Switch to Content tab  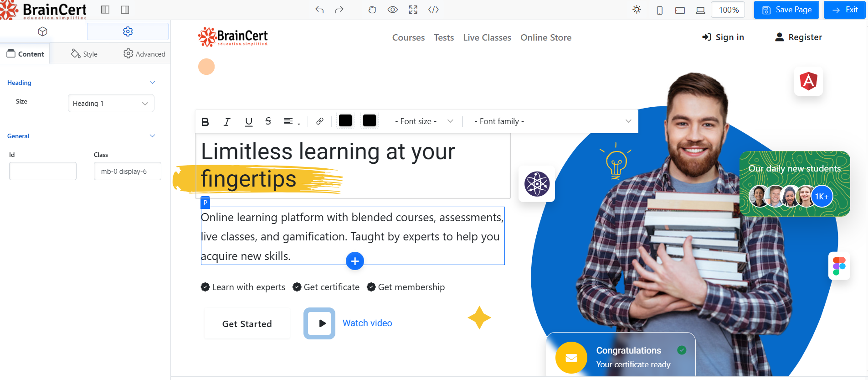pos(25,54)
